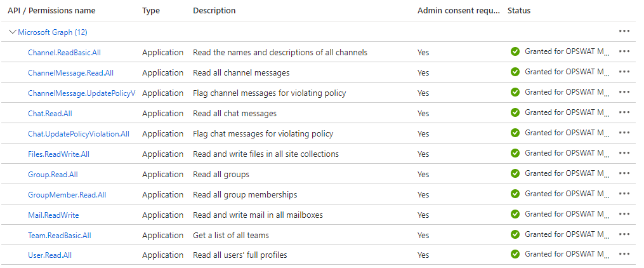Open ellipsis menu for User.Read.All row
Screen dimensions: 644x268
[624, 254]
